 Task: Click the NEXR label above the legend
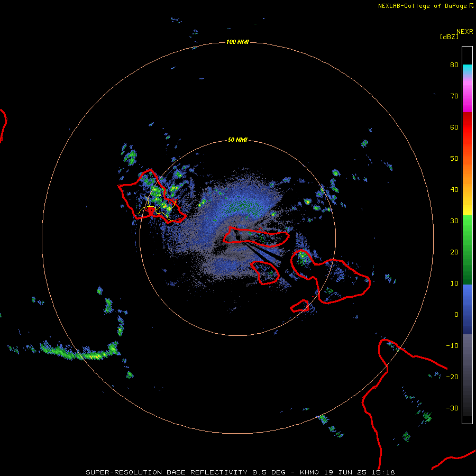pos(465,32)
